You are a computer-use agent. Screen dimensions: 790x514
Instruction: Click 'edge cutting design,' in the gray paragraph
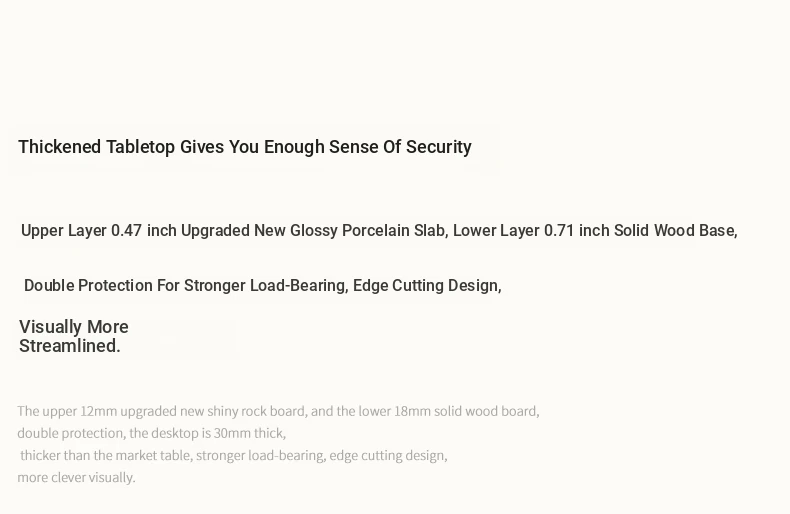tap(388, 456)
